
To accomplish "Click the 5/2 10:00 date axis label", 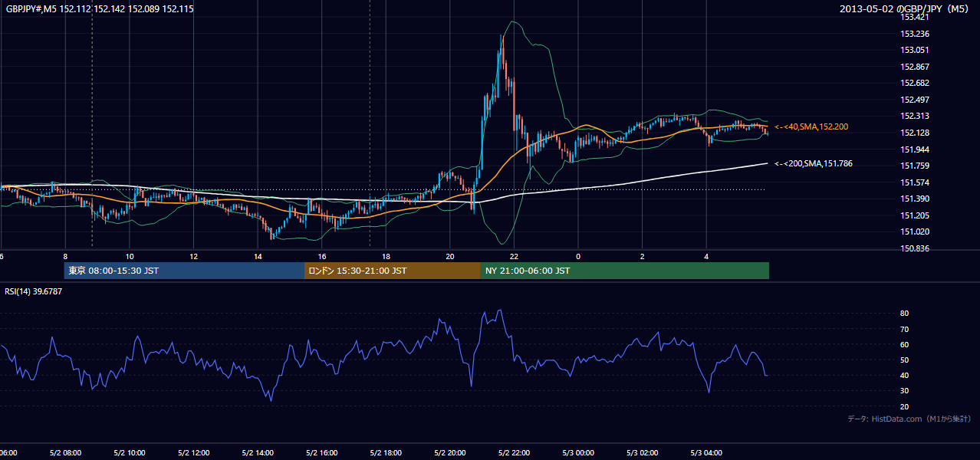I will click(129, 452).
